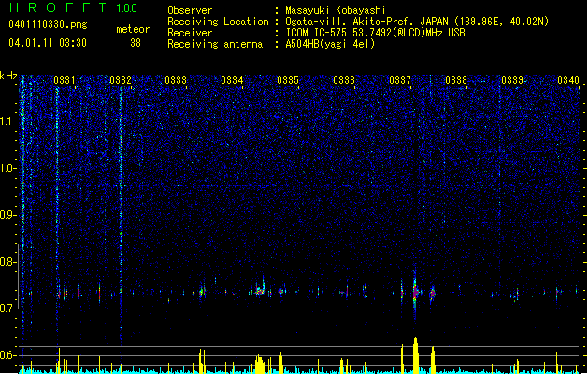Viewport: 588px width, 374px height.
Task: Click the date stamp 04.01.11 03:30
Action: [x=48, y=43]
